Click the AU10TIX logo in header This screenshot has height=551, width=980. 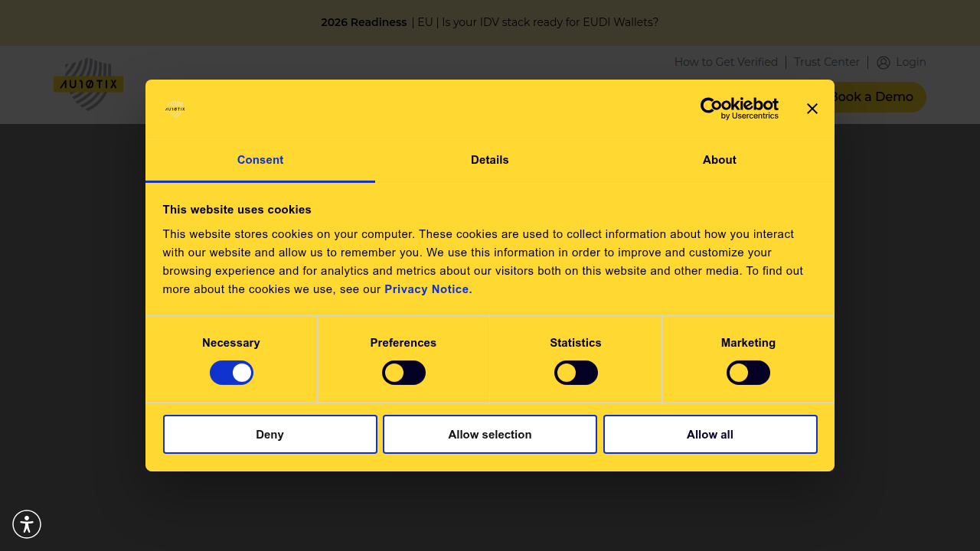coord(89,84)
